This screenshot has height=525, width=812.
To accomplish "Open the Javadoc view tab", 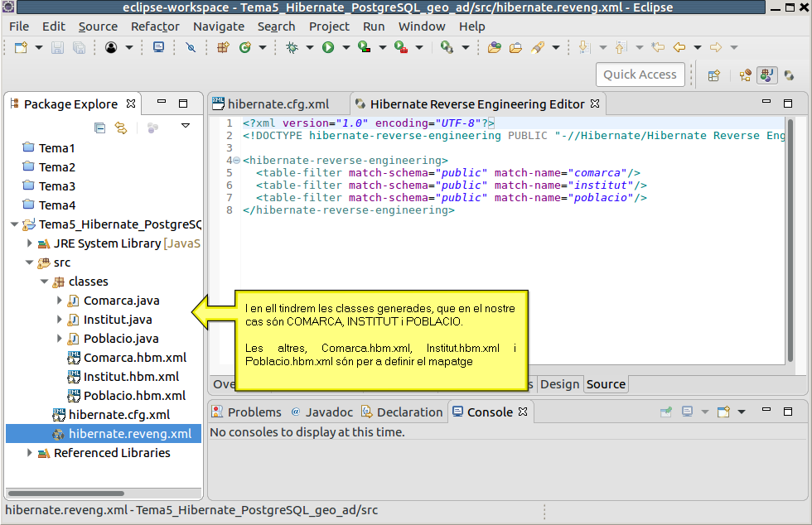I will click(x=322, y=412).
